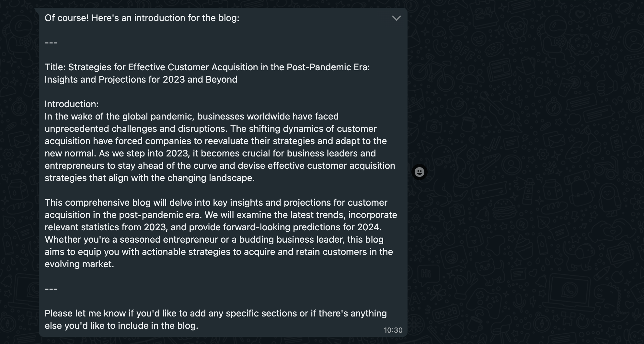Open the message options chevron menu
644x344 pixels.
(x=396, y=18)
